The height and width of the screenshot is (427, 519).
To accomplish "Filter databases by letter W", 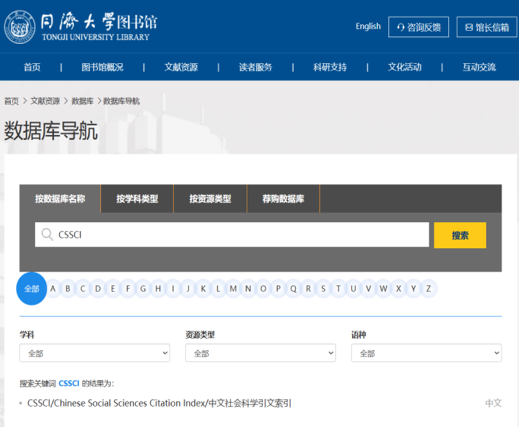I will (x=383, y=289).
